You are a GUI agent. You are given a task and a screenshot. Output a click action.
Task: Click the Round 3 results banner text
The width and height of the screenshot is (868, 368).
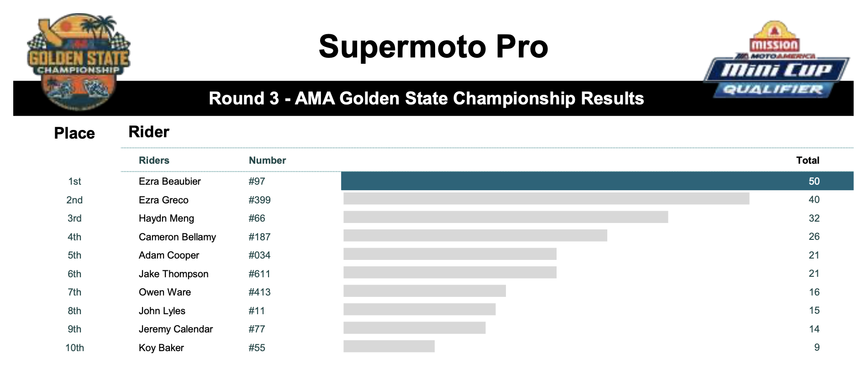click(x=426, y=98)
